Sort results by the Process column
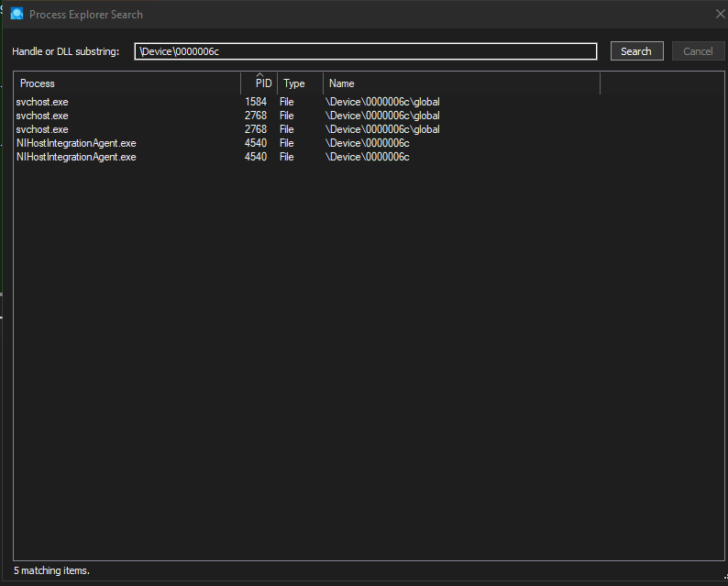728x586 pixels. point(127,83)
